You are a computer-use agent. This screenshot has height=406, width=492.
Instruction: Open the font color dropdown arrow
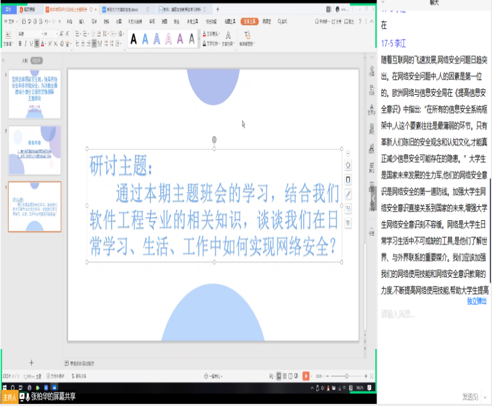[46, 44]
